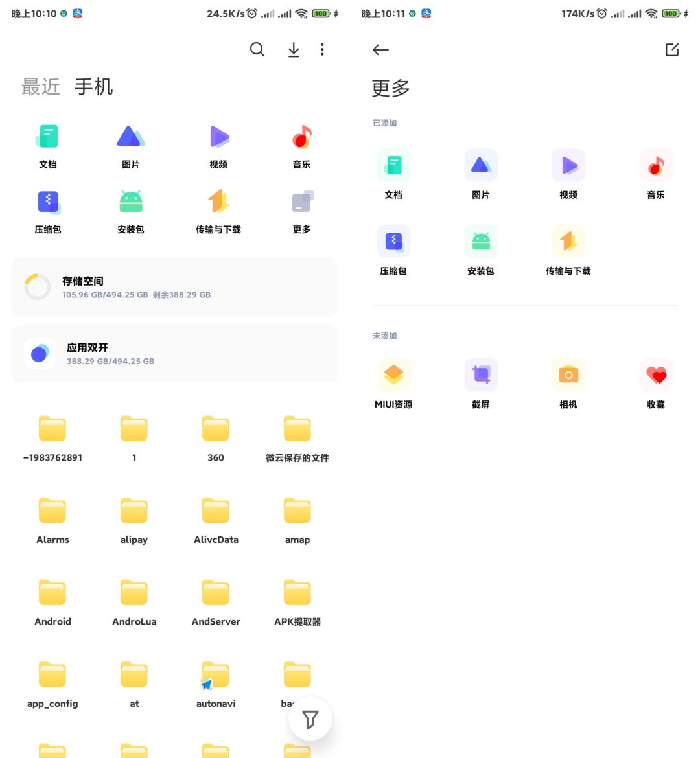This screenshot has width=700, height=758.
Task: Open the folder named at
Action: pos(134,685)
